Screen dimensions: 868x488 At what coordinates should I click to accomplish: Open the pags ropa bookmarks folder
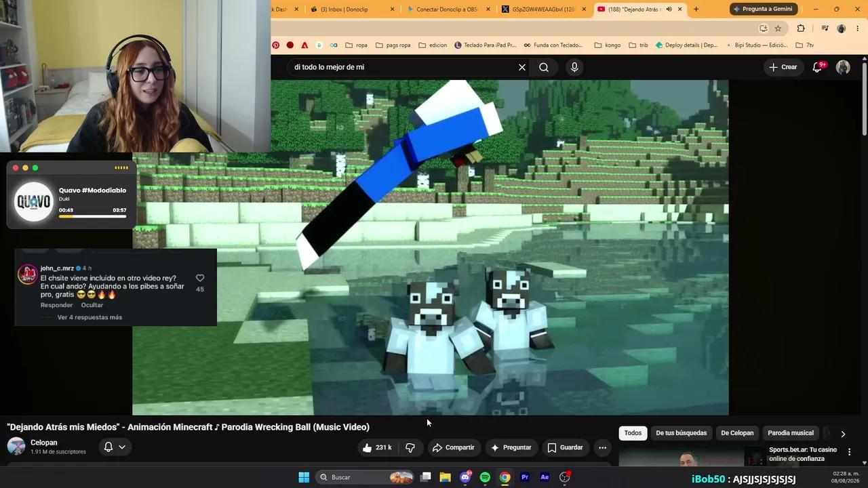(393, 45)
